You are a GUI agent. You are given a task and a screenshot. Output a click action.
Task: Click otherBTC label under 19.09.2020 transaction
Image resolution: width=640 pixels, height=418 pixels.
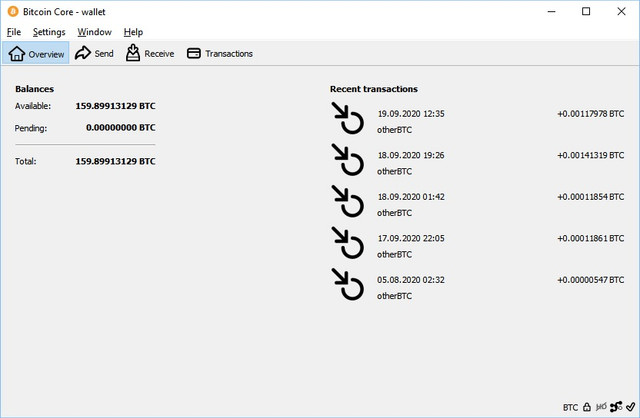click(394, 130)
